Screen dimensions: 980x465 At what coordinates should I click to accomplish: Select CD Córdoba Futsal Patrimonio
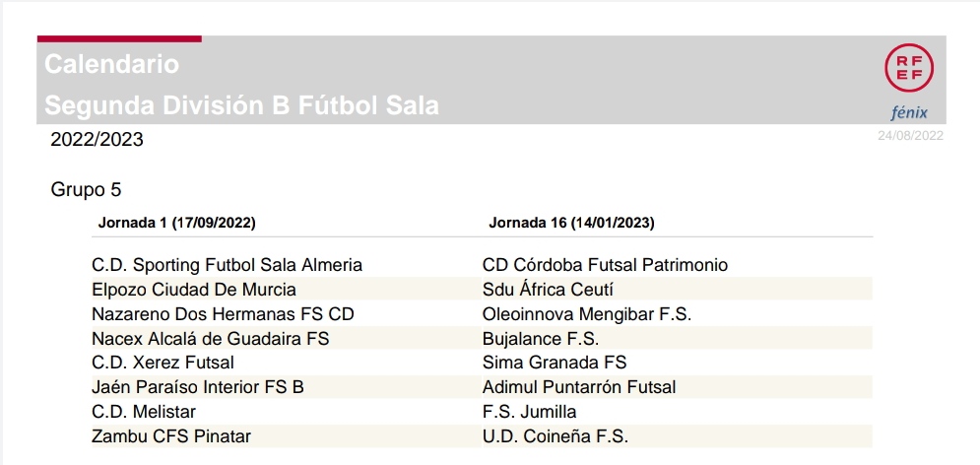(x=605, y=265)
